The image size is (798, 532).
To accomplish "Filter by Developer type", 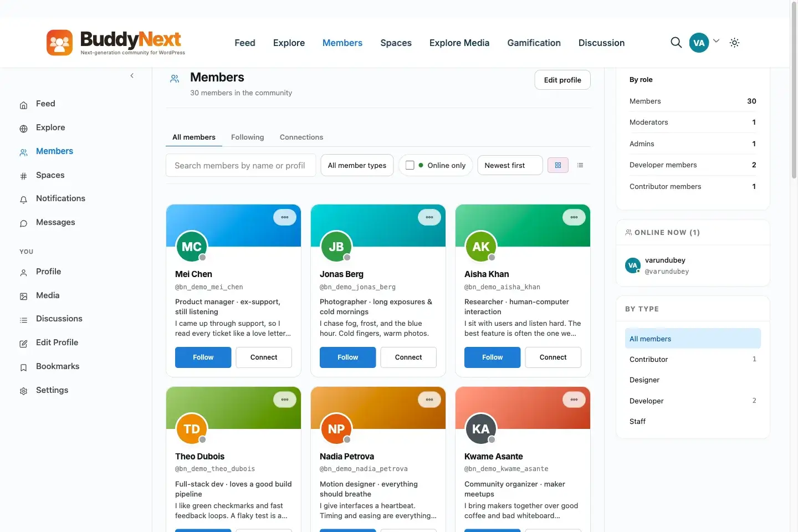I will (x=693, y=401).
